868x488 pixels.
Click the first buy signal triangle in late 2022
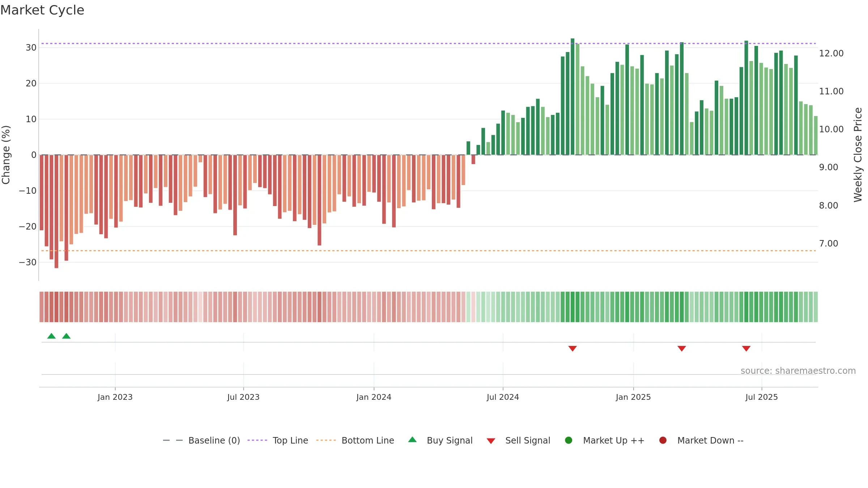click(x=51, y=336)
